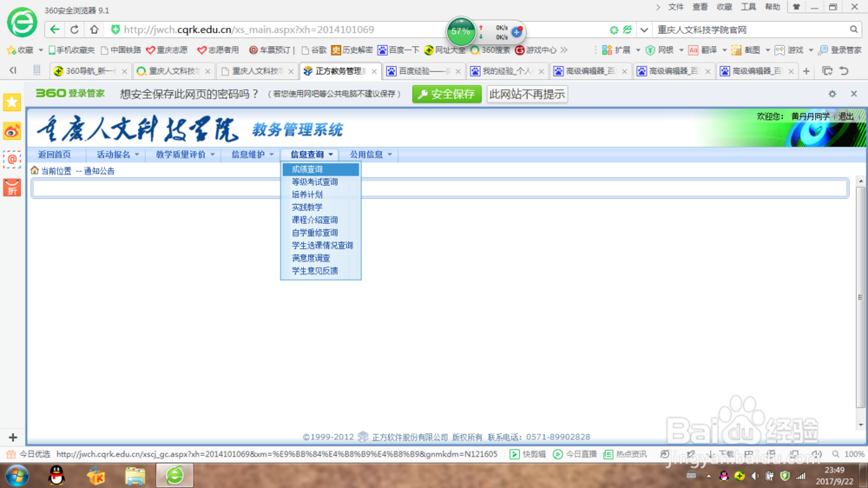Click the page vertical scrollbar
868x488 pixels.
tap(860, 298)
